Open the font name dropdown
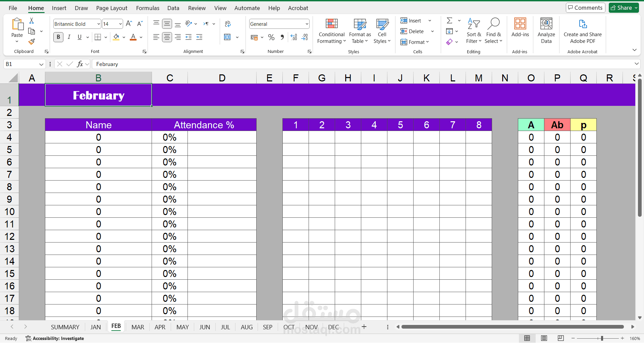This screenshot has width=644, height=343. [x=98, y=24]
